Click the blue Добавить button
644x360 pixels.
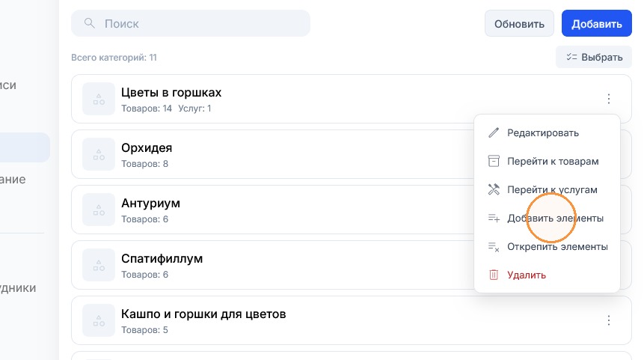tap(596, 23)
